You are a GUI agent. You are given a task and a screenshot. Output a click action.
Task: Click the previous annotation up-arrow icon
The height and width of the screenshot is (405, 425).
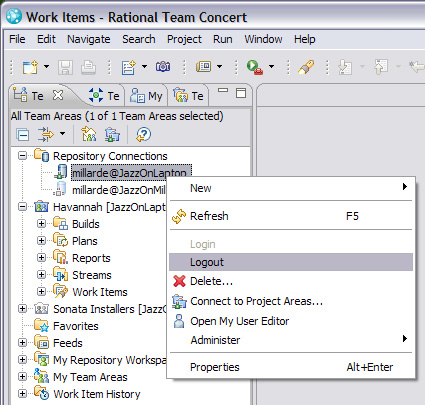[381, 67]
